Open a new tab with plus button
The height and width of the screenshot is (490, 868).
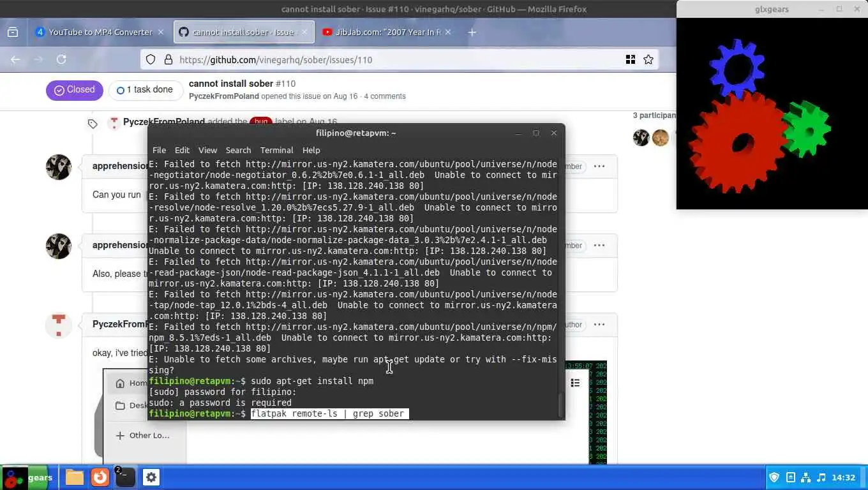(x=472, y=32)
